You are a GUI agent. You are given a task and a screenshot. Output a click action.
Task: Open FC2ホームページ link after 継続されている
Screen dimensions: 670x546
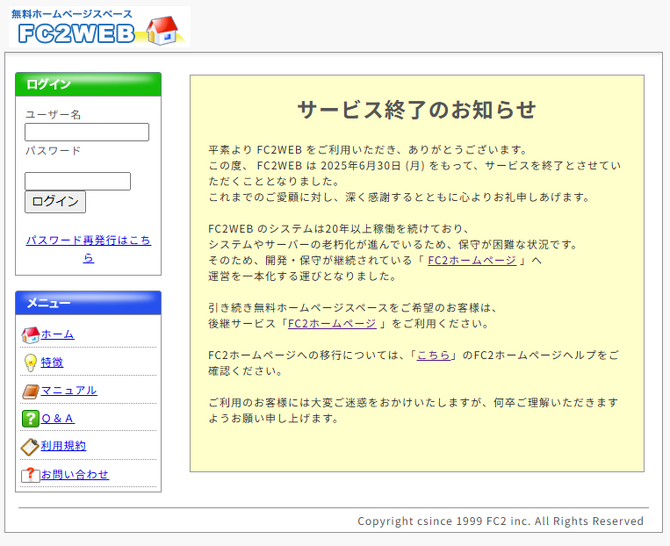(472, 260)
